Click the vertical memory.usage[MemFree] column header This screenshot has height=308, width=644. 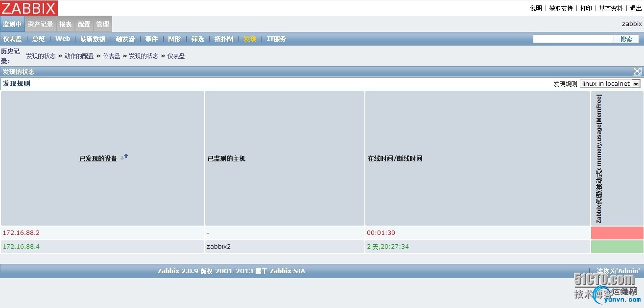point(599,158)
